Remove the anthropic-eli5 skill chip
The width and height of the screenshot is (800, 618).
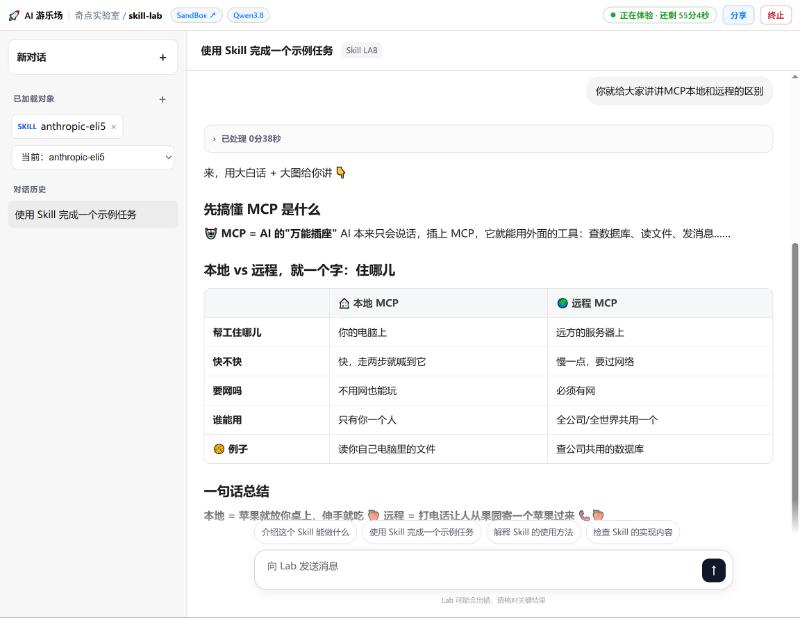[114, 127]
